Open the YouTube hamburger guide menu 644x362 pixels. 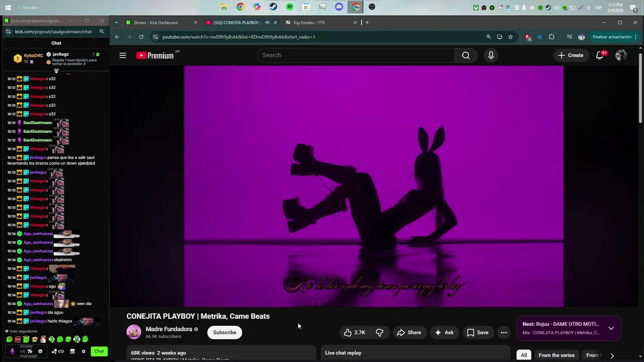123,55
